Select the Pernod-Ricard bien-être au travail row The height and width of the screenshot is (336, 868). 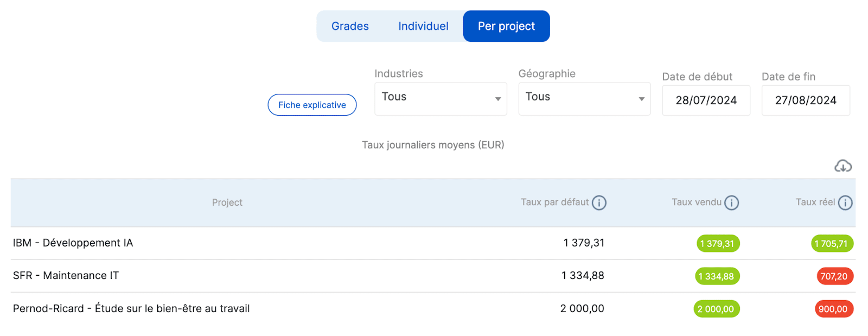click(433, 308)
